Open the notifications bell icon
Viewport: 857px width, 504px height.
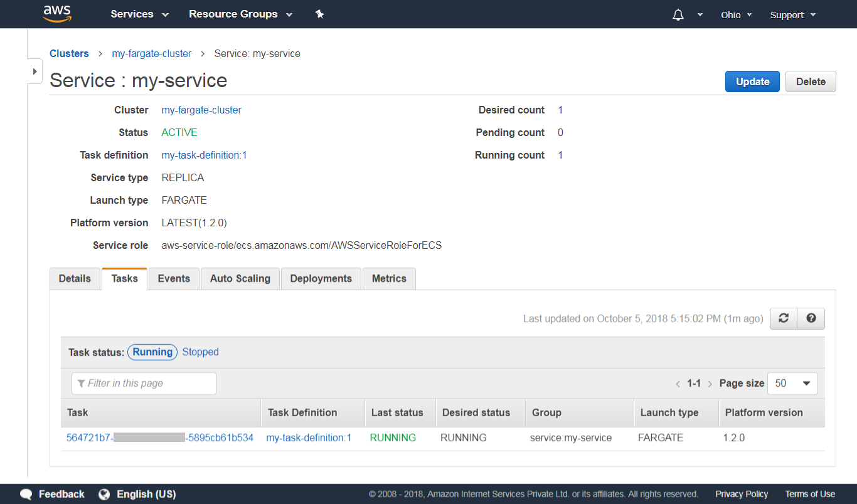pyautogui.click(x=678, y=14)
